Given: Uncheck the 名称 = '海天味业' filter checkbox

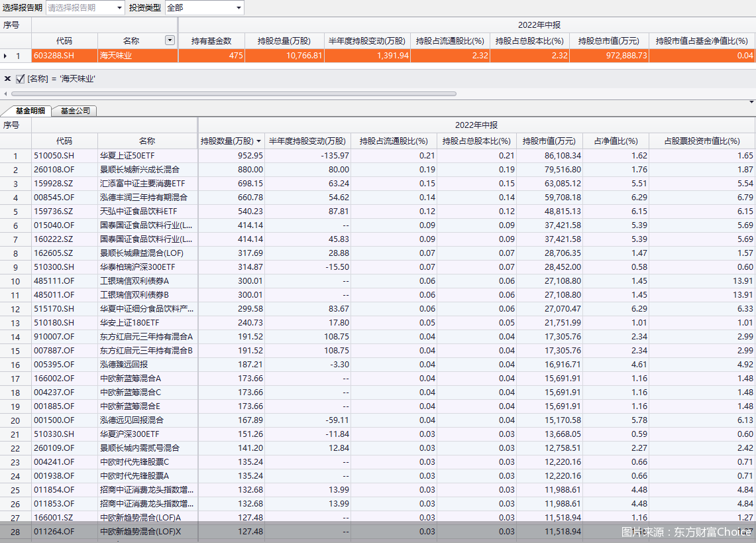Looking at the screenshot, I should click(x=20, y=79).
